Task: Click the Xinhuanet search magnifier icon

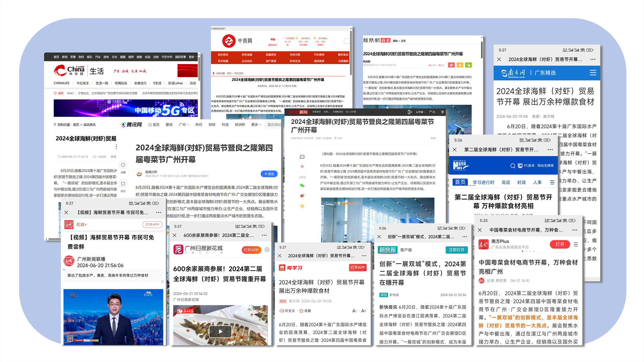Action: tap(513, 166)
